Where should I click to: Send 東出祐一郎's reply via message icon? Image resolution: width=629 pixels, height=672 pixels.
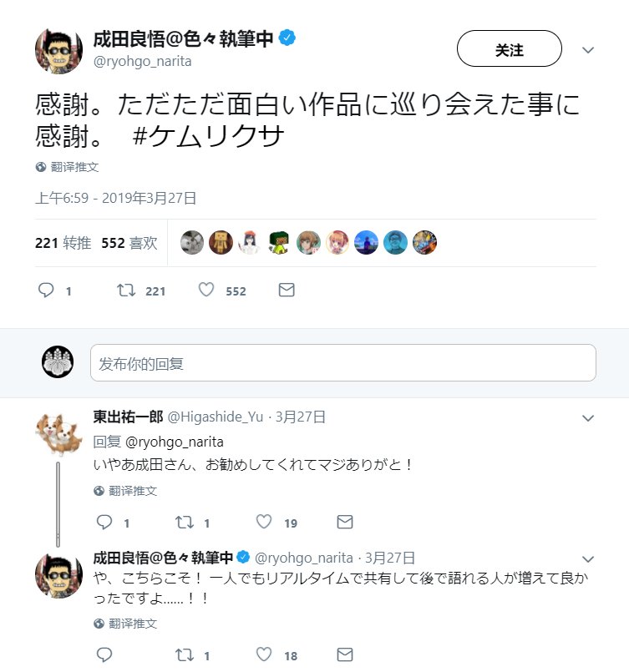(344, 523)
